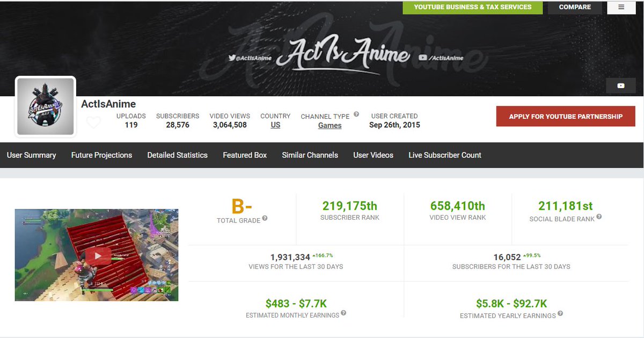Click the 119 uploads value
Screen dimensions: 644x338
(x=131, y=125)
